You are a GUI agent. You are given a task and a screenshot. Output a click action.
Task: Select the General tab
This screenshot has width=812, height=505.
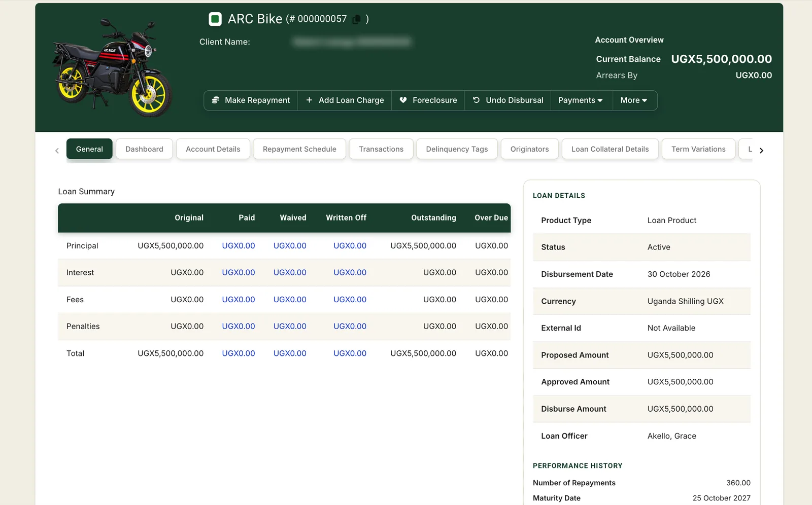click(89, 149)
